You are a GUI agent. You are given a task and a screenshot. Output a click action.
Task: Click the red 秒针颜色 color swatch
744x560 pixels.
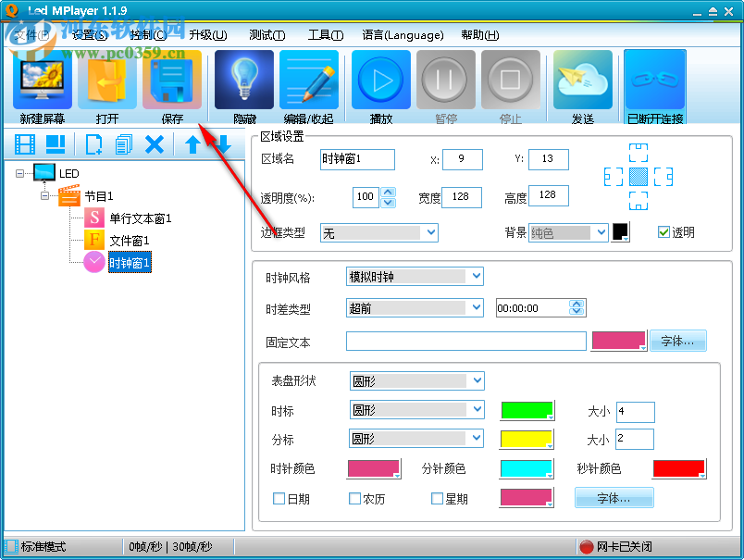(679, 468)
